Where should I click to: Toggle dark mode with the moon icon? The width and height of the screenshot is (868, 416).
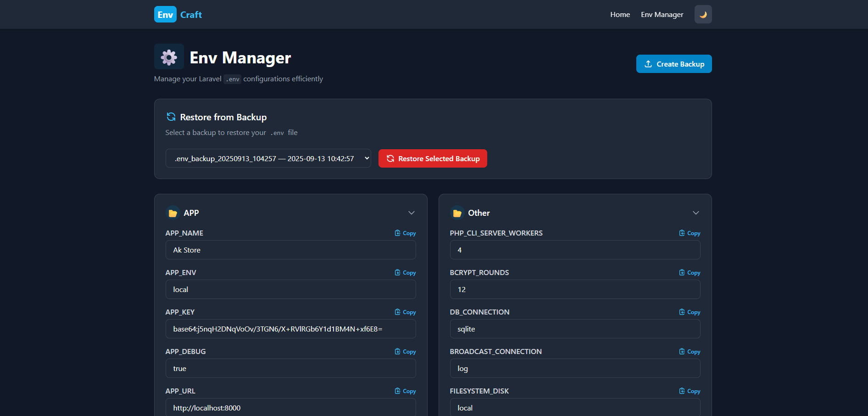coord(703,14)
